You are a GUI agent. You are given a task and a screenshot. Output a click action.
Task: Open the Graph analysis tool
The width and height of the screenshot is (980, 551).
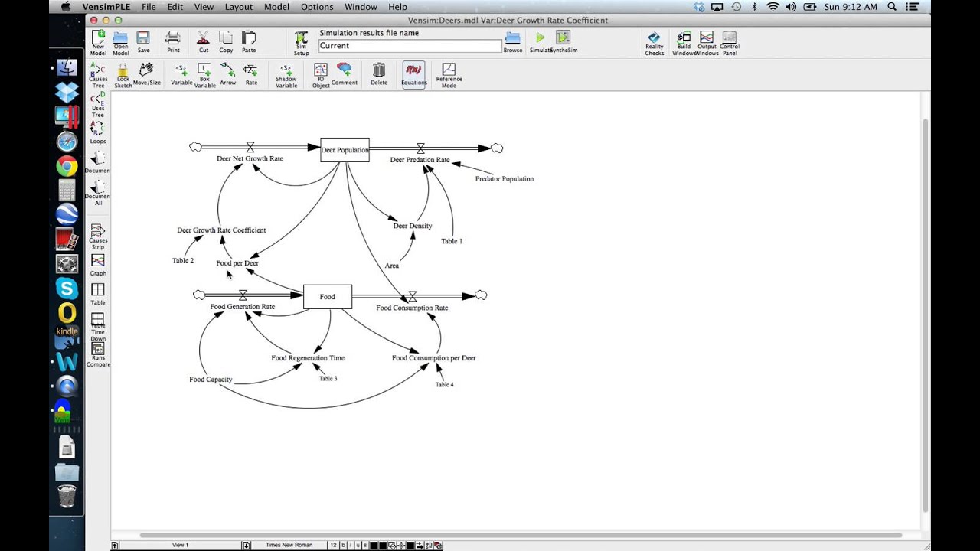point(98,265)
